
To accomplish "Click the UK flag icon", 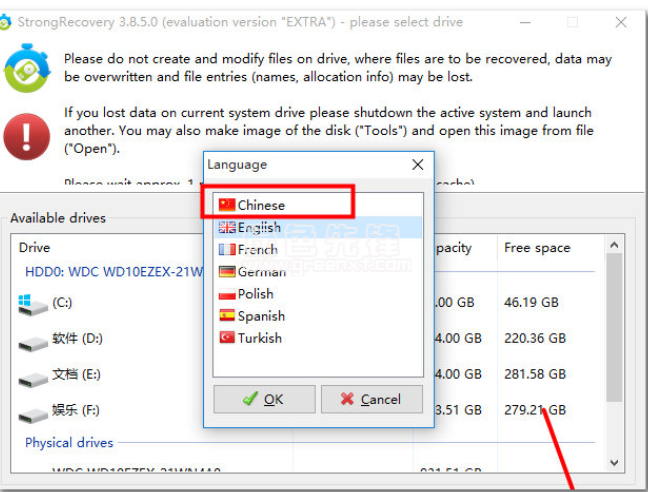I will coord(227,227).
